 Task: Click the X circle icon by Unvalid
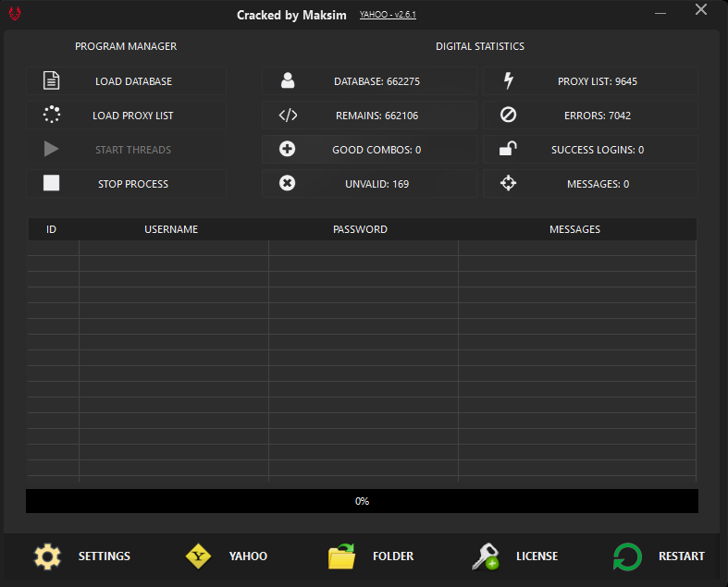(287, 183)
